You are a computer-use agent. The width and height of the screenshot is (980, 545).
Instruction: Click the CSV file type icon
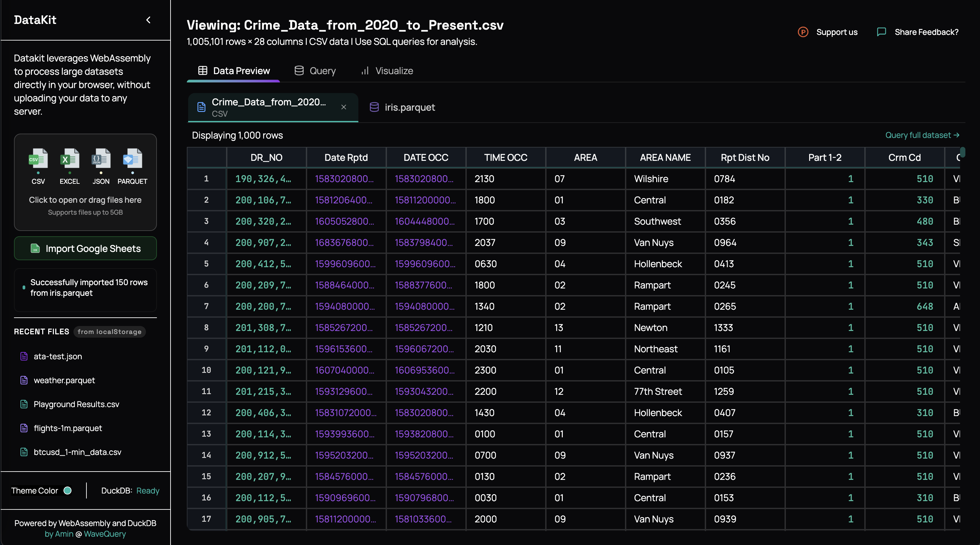pos(38,158)
